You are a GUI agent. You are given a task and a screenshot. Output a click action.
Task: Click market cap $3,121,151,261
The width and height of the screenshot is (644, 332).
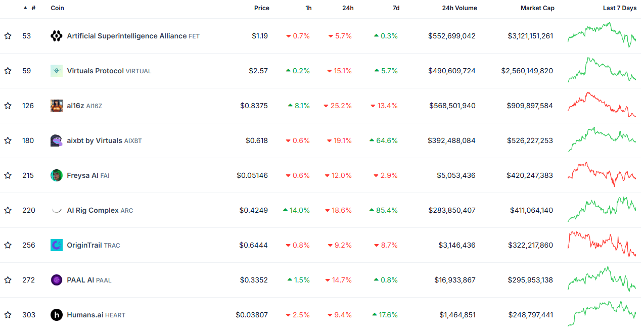530,36
